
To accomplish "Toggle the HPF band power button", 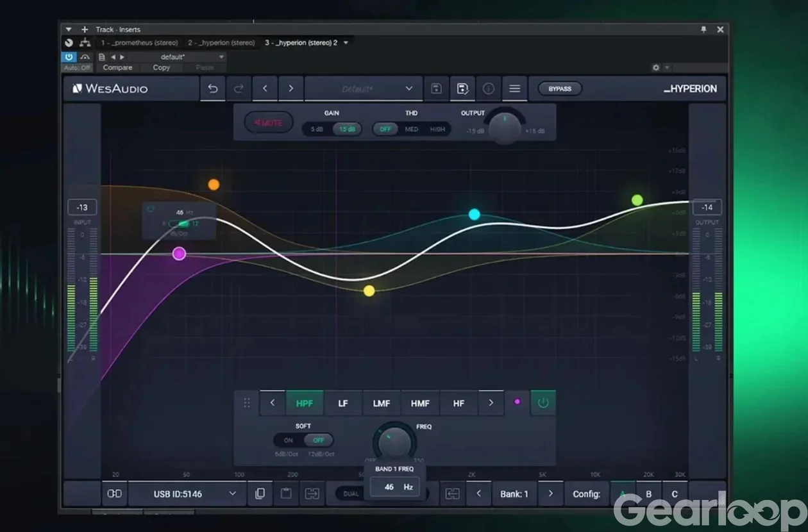I will [543, 403].
